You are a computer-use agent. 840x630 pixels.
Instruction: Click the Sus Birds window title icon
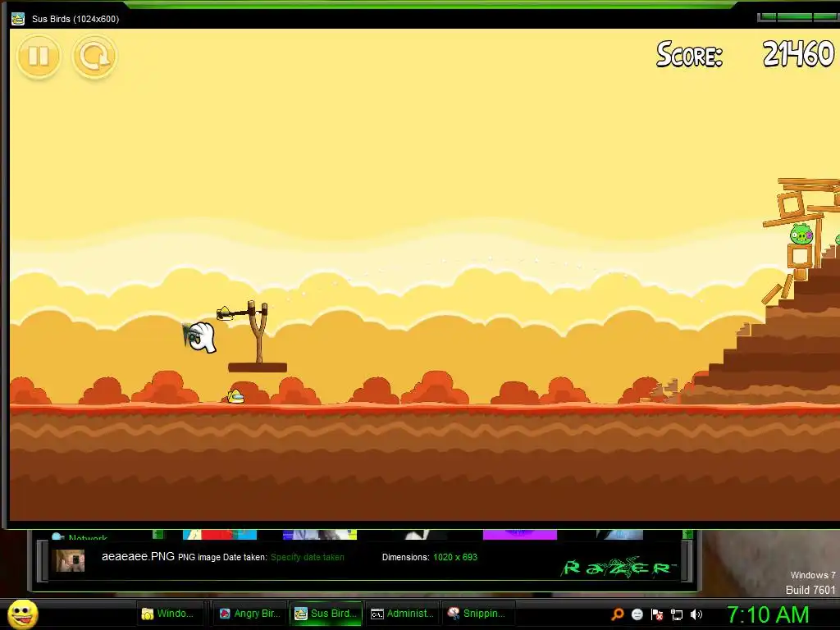point(18,19)
